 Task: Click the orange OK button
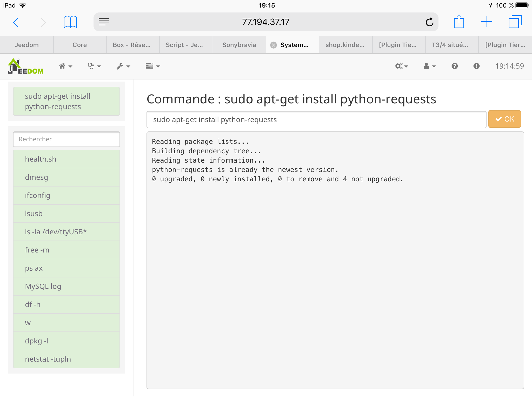pyautogui.click(x=504, y=119)
